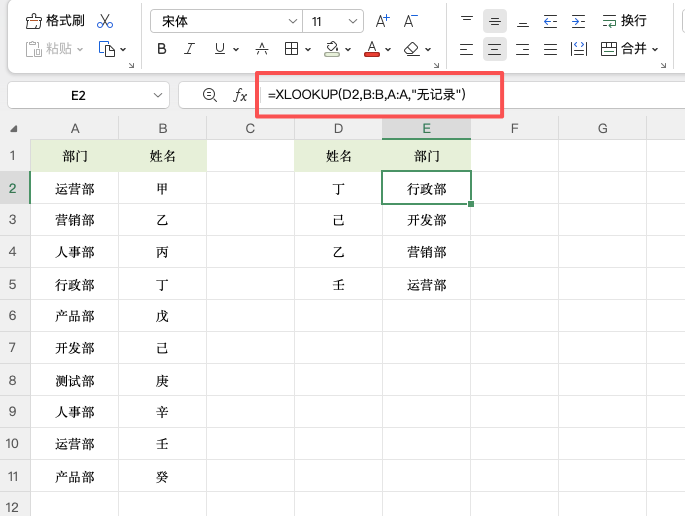
Task: Click the Increase indent icon
Action: point(578,21)
